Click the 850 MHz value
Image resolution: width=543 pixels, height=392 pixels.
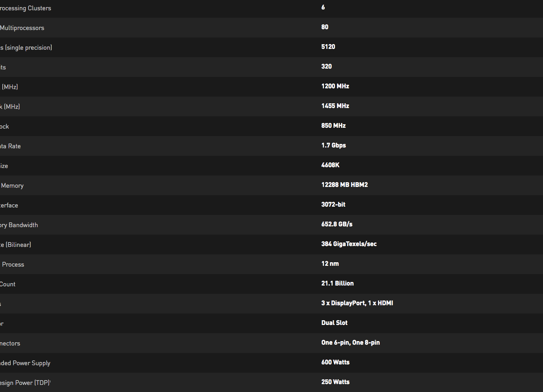click(x=333, y=125)
